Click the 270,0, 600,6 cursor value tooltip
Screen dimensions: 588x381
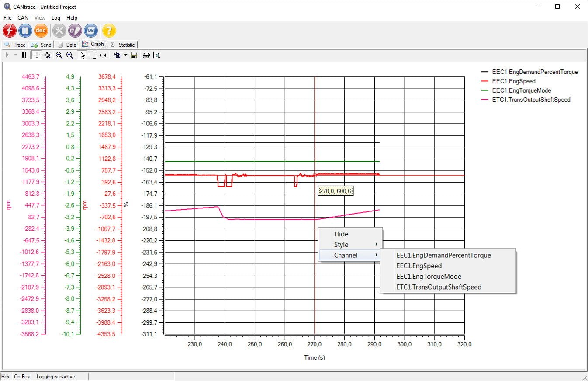(x=336, y=191)
